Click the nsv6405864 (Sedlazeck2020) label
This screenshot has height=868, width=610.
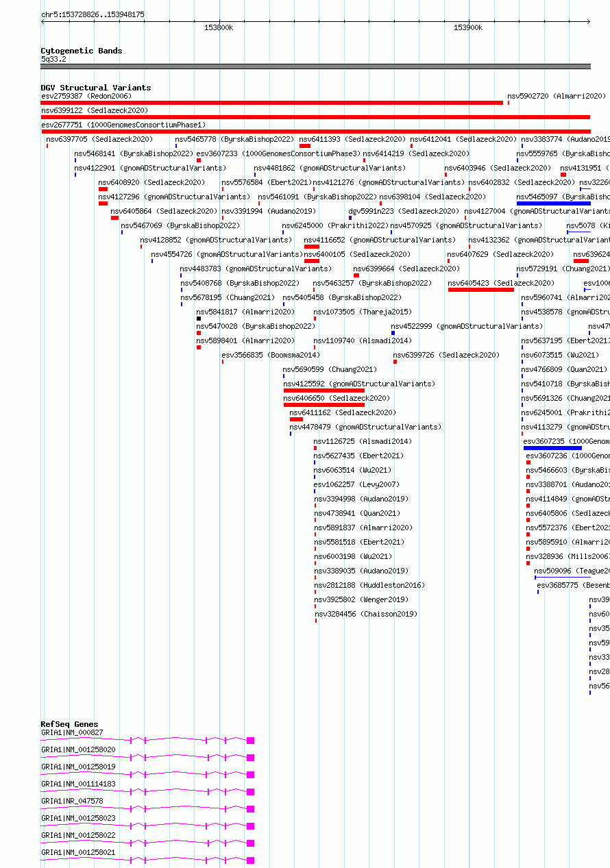[x=164, y=211]
